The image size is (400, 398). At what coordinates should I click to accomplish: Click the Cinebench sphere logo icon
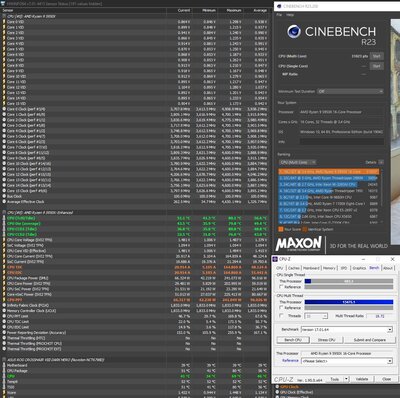(x=294, y=32)
